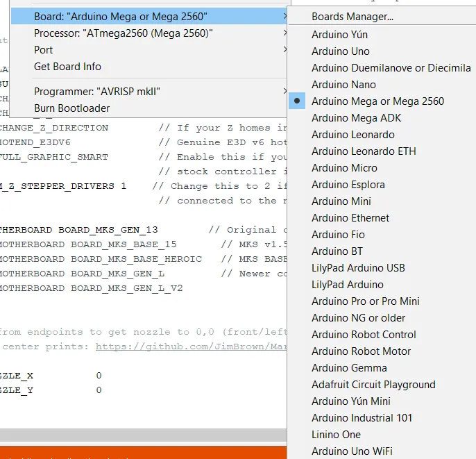Select the Arduino Uno board
This screenshot has width=476, height=459.
coord(340,51)
